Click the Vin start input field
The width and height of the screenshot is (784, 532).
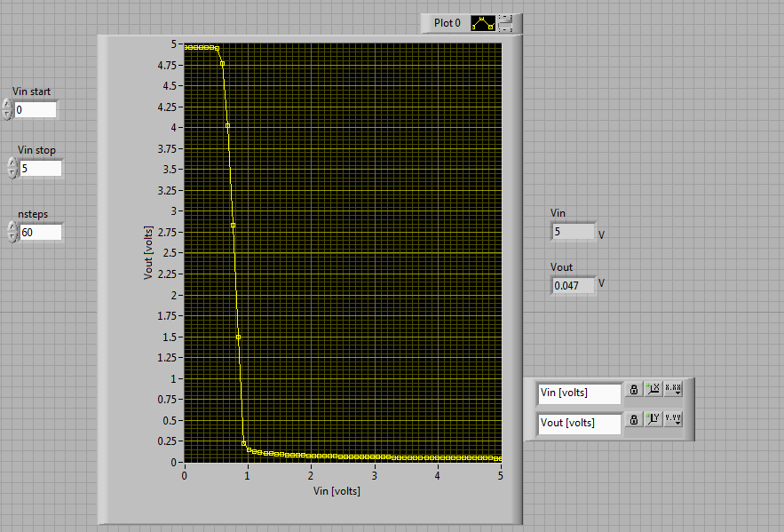point(35,110)
